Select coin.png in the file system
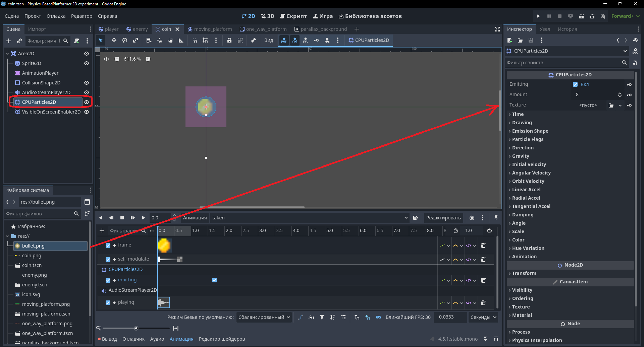The width and height of the screenshot is (644, 347). tap(32, 256)
